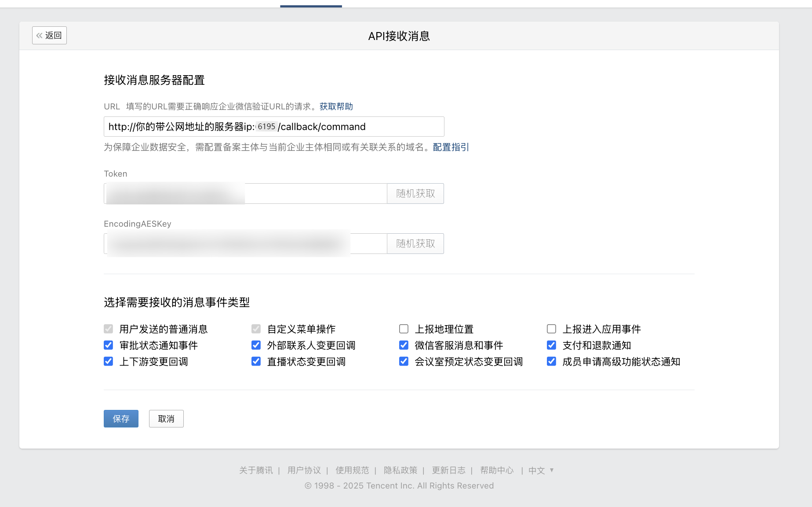The height and width of the screenshot is (507, 812).
Task: Uncheck 成员申请高级功能状态通知
Action: 551,362
